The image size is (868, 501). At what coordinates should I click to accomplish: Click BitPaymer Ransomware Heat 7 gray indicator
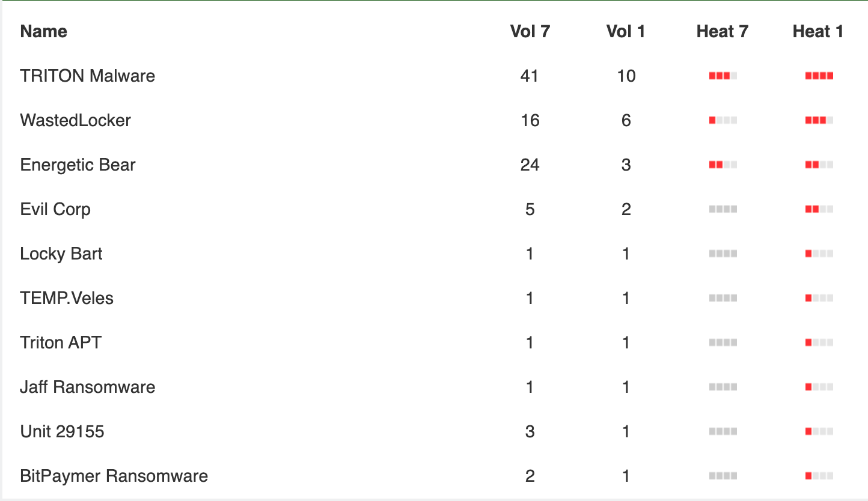tap(723, 476)
